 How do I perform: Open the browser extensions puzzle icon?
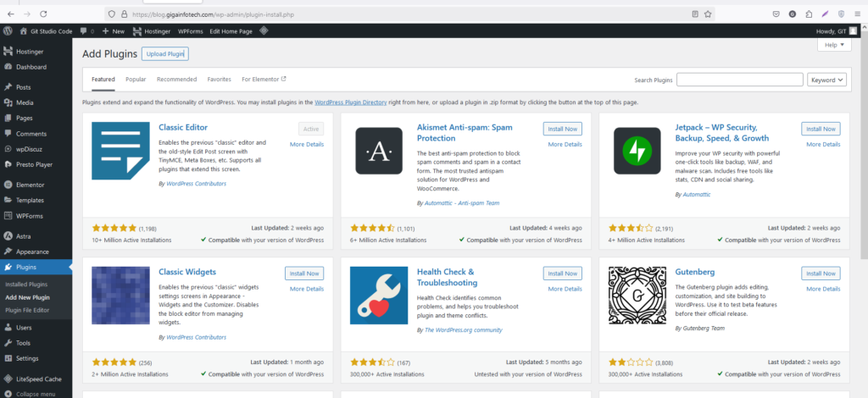point(809,14)
